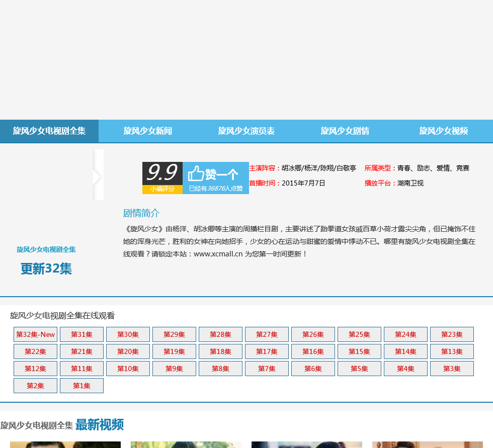Click the 小编评分 label
This screenshot has height=448, width=493.
162,189
